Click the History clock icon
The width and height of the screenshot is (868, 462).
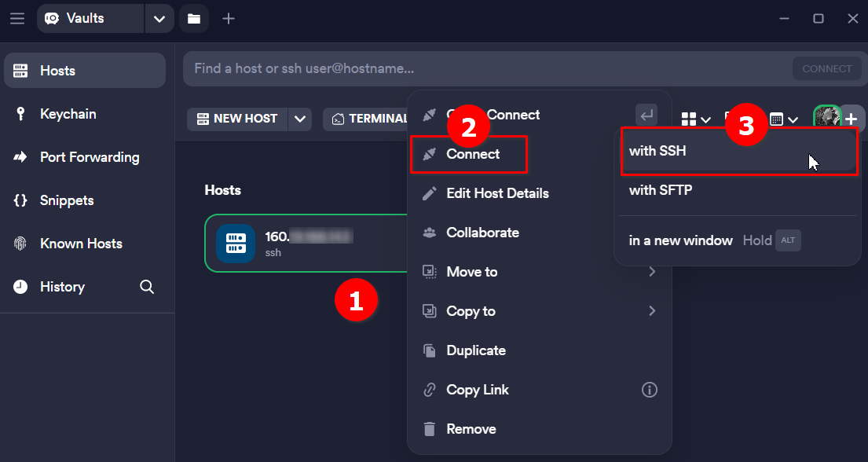click(x=20, y=287)
